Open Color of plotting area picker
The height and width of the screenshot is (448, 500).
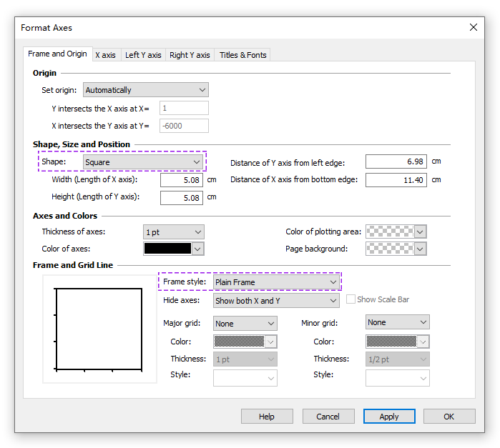[x=396, y=232]
